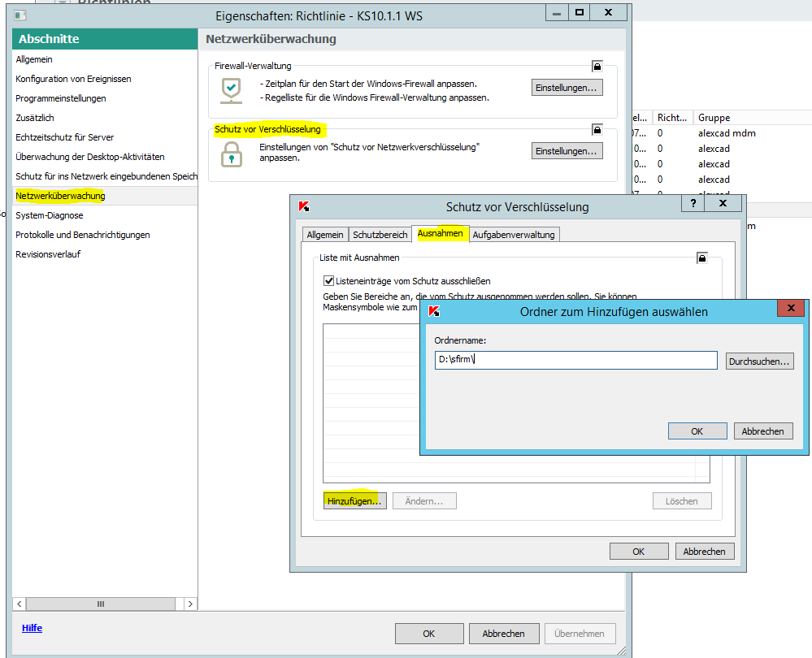Close the Ordner zum Hinzufügen auswählen dialog
Image resolution: width=812 pixels, height=658 pixels.
pos(791,308)
